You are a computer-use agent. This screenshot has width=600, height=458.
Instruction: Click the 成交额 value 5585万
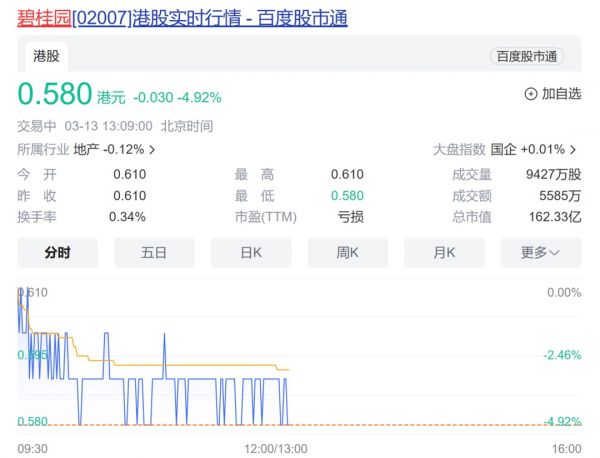coord(560,196)
